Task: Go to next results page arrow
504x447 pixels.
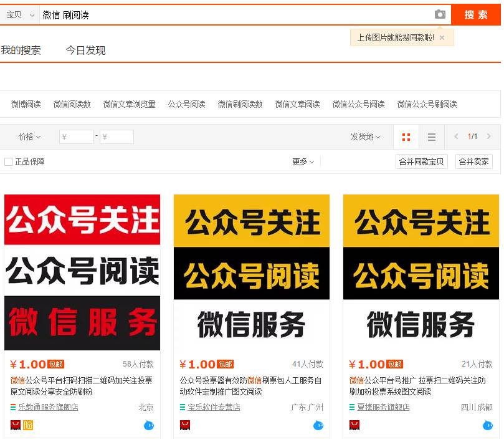Action: coord(489,137)
